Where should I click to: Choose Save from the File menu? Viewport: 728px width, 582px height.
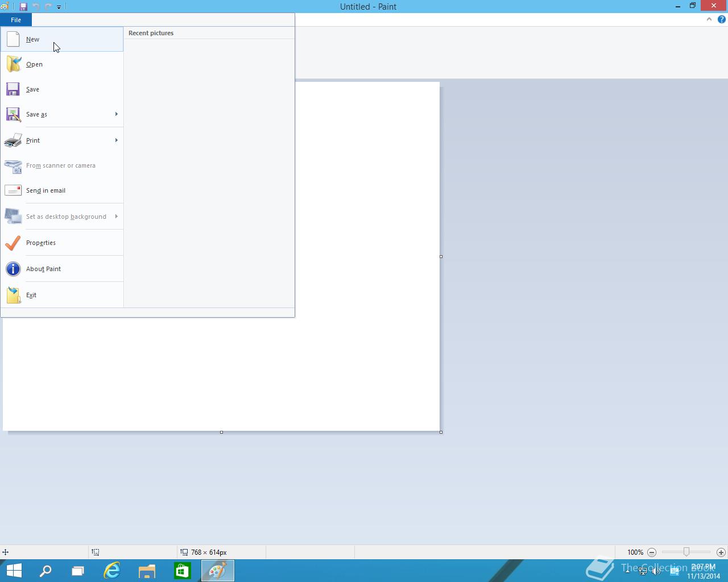click(62, 89)
